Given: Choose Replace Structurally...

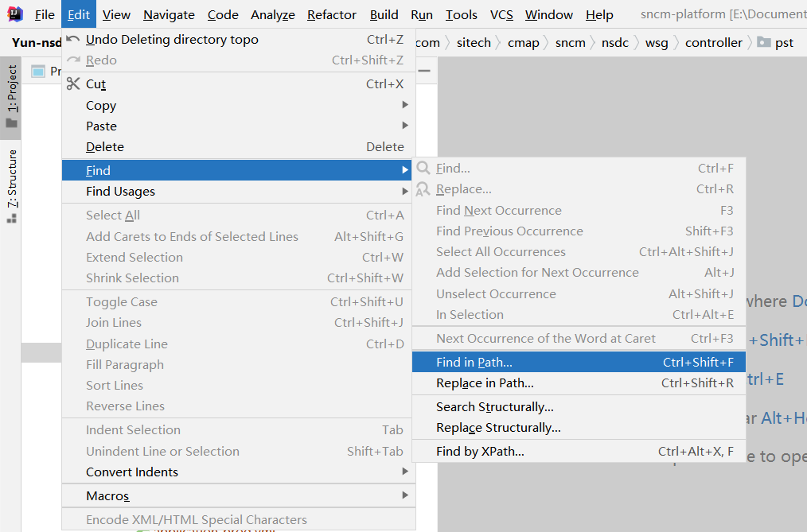Looking at the screenshot, I should 579,428.
